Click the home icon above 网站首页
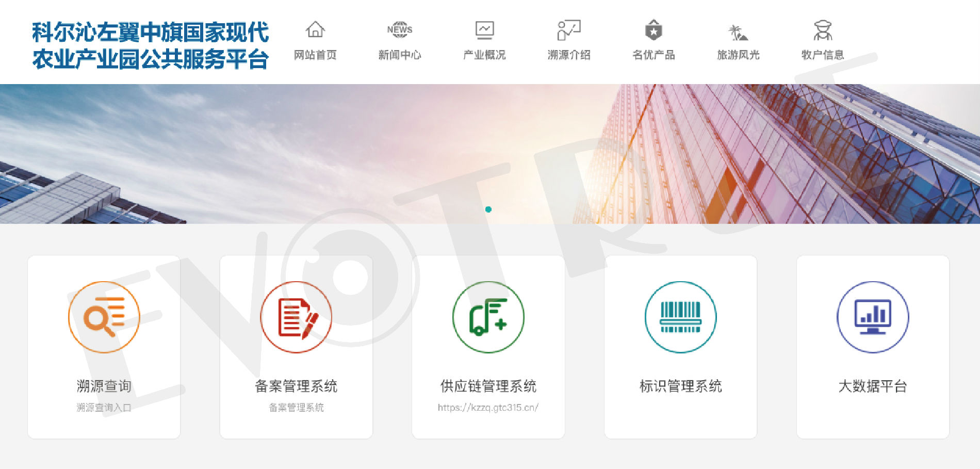 tap(315, 30)
